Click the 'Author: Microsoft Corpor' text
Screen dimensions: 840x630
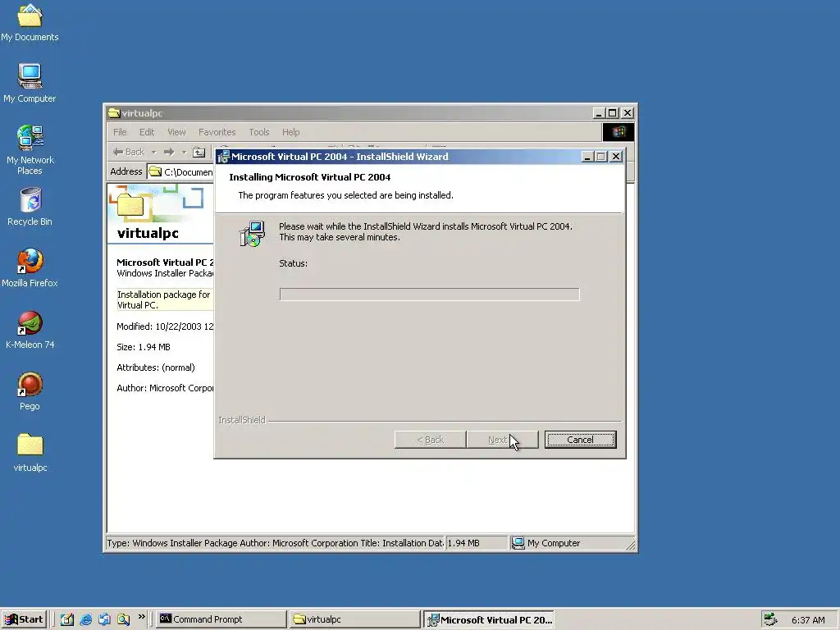165,388
